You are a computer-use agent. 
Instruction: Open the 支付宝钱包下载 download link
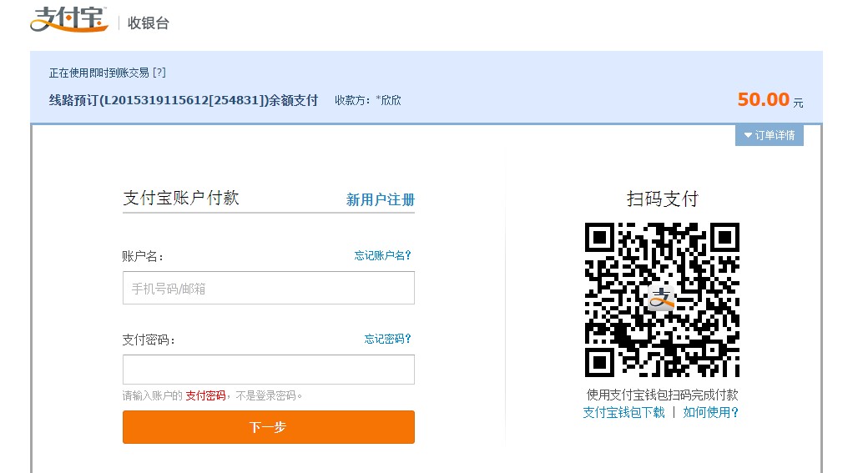click(624, 412)
